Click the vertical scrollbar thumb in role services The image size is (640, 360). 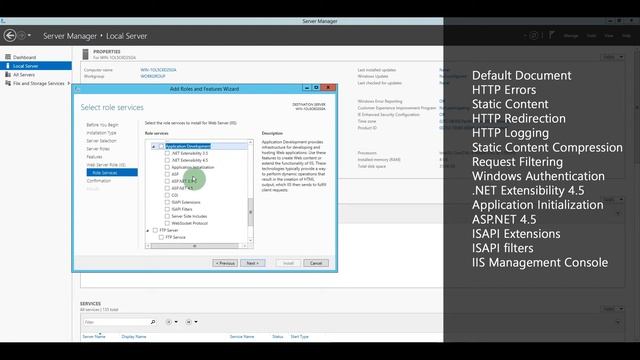(x=251, y=212)
